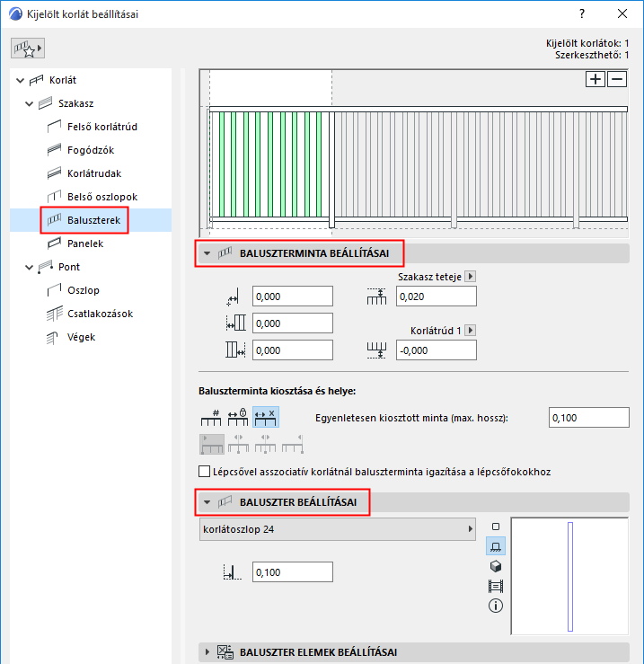The width and height of the screenshot is (644, 664).
Task: Collapse BALUSZTER BEÁLLÍTÁSAI panel
Action: tap(207, 502)
